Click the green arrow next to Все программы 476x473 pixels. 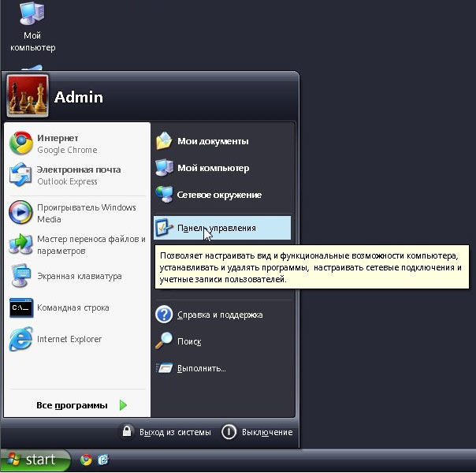pyautogui.click(x=123, y=405)
